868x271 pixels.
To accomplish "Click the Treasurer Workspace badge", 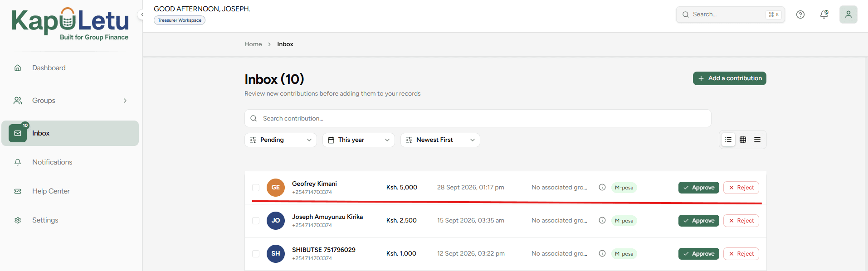I will click(x=180, y=20).
